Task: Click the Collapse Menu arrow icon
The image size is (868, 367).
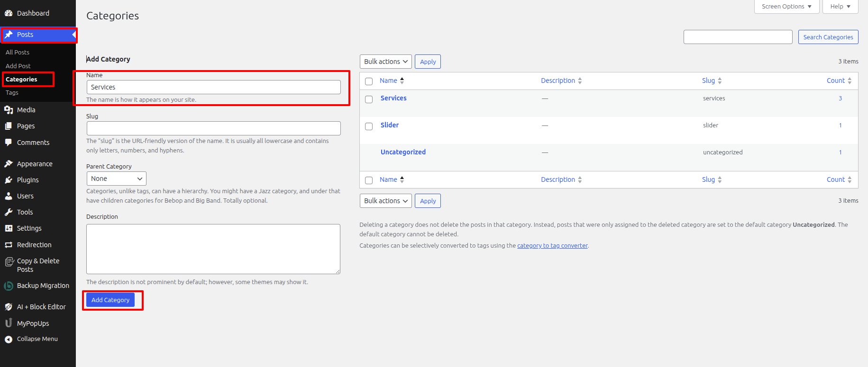Action: (9, 339)
